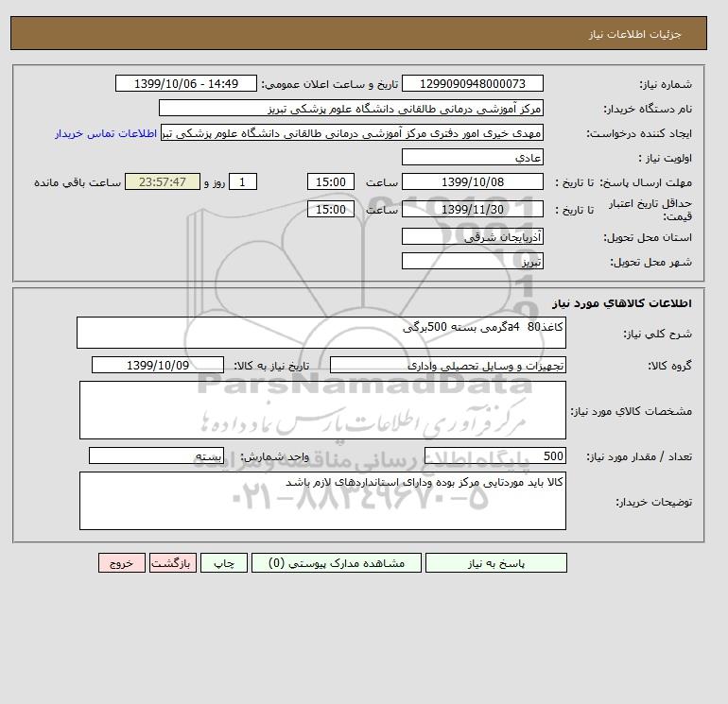Click the شماره نیاز label
Viewport: 728px width, 704px height.
pyautogui.click(x=666, y=84)
